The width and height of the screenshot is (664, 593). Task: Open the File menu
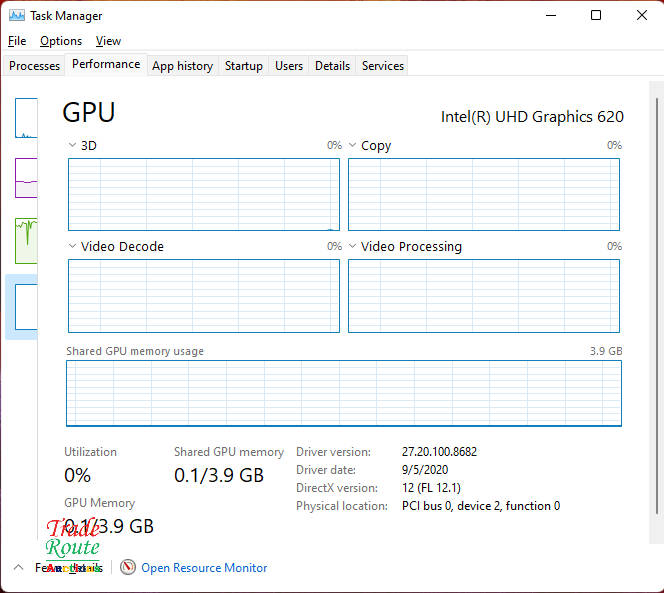[x=17, y=41]
